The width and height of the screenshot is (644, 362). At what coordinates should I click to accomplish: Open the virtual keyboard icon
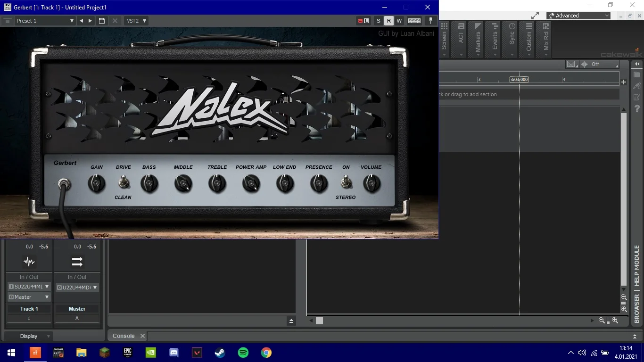[414, 21]
